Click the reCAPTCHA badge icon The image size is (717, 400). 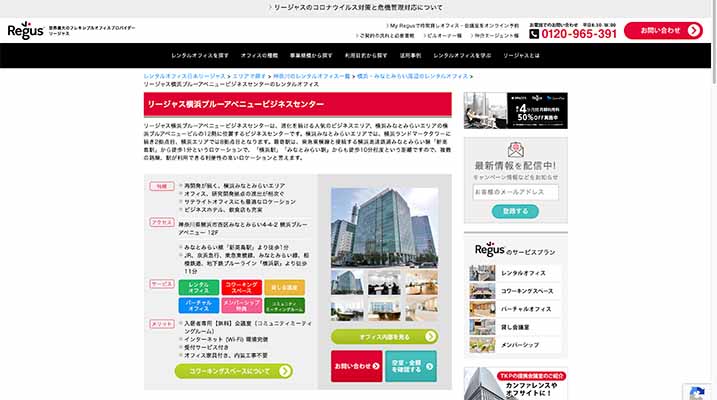tap(697, 393)
